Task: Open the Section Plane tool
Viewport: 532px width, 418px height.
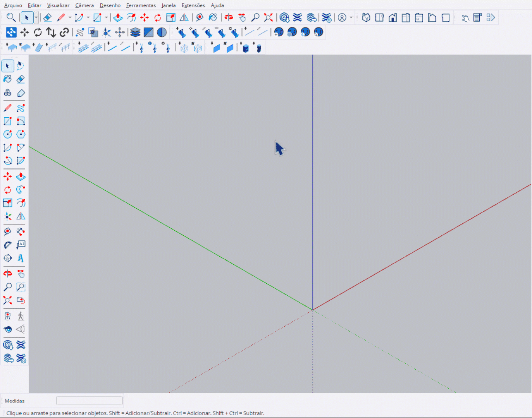Action: (7, 258)
